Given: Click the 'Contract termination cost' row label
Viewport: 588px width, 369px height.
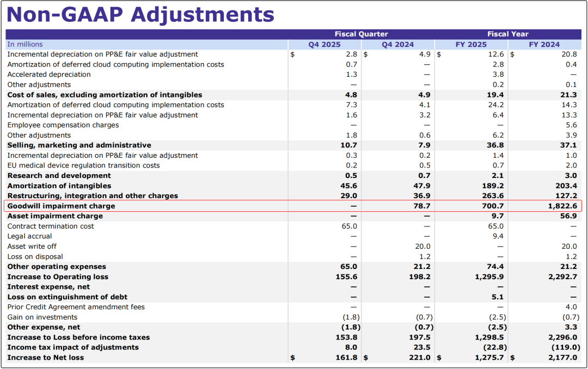Looking at the screenshot, I should 51,226.
